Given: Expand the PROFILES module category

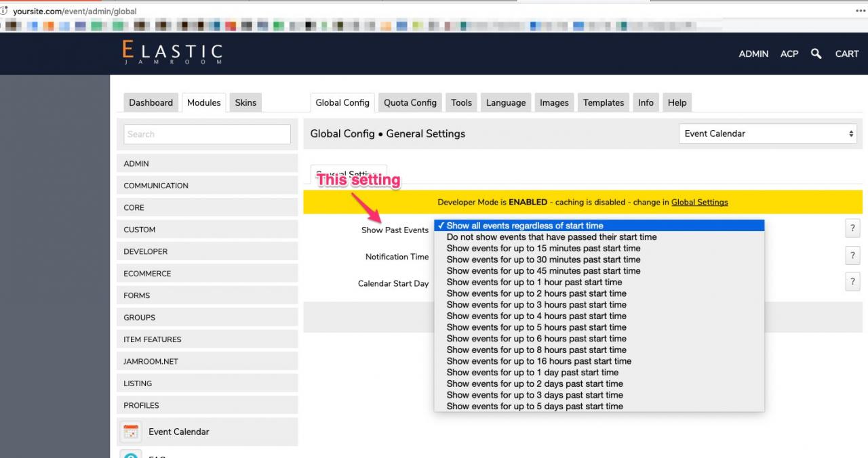Looking at the screenshot, I should tap(208, 405).
